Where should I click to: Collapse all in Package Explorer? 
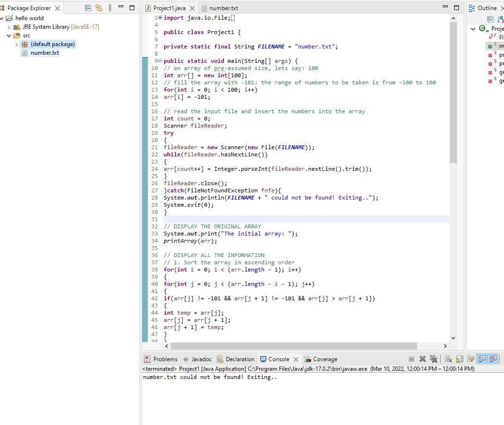pos(88,8)
